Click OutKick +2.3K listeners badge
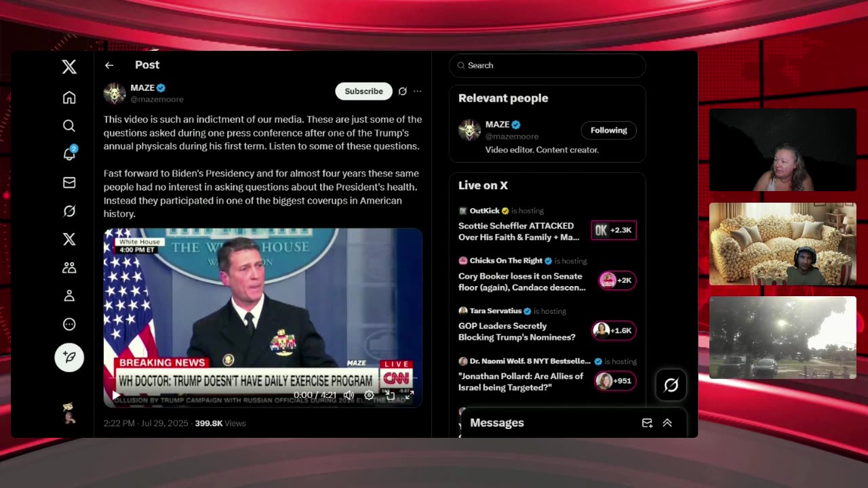 point(614,230)
